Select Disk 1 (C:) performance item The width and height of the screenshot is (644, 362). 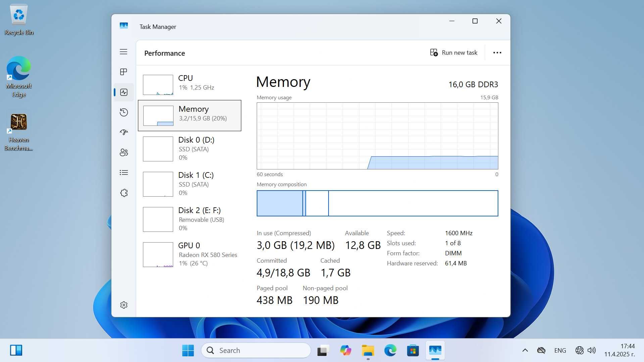pyautogui.click(x=190, y=184)
